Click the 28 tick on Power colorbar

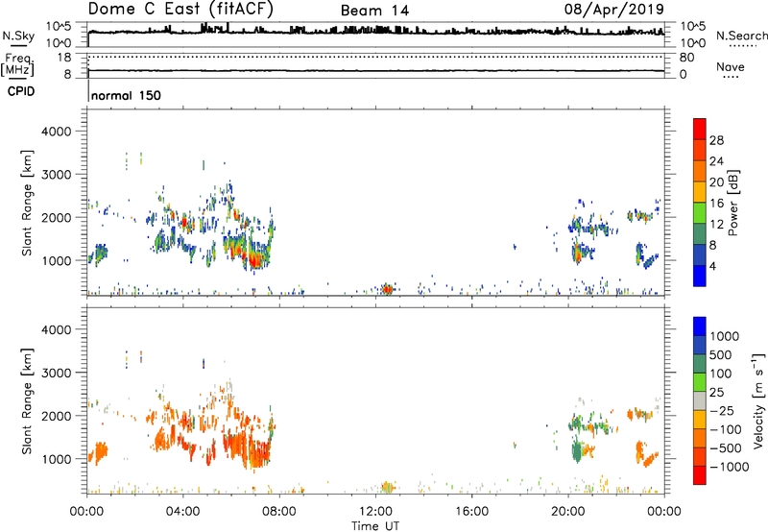pos(716,140)
